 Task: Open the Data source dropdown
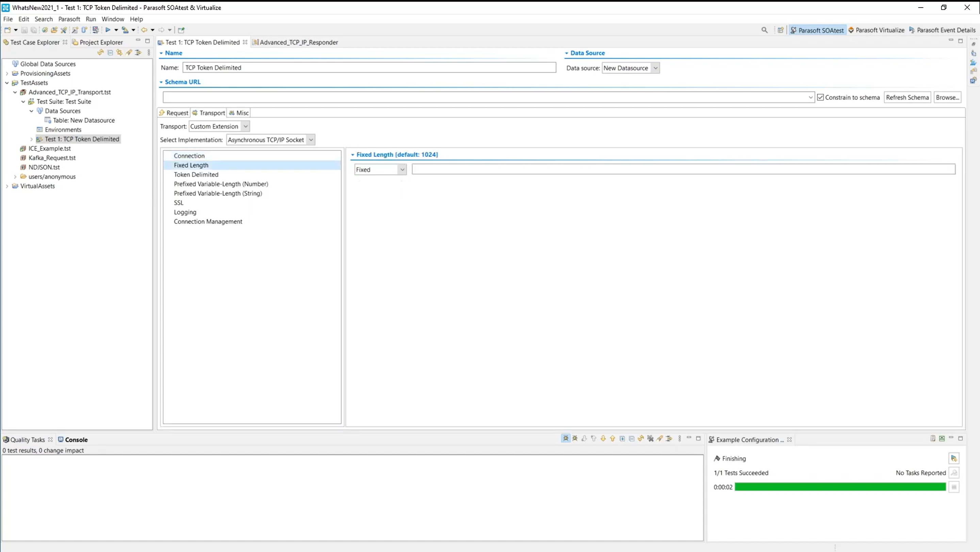tap(655, 68)
